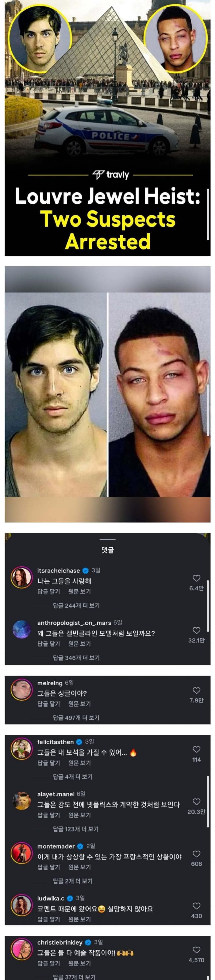Open the travly logo on the headline image
Image resolution: width=215 pixels, height=980 pixels.
coord(111,175)
